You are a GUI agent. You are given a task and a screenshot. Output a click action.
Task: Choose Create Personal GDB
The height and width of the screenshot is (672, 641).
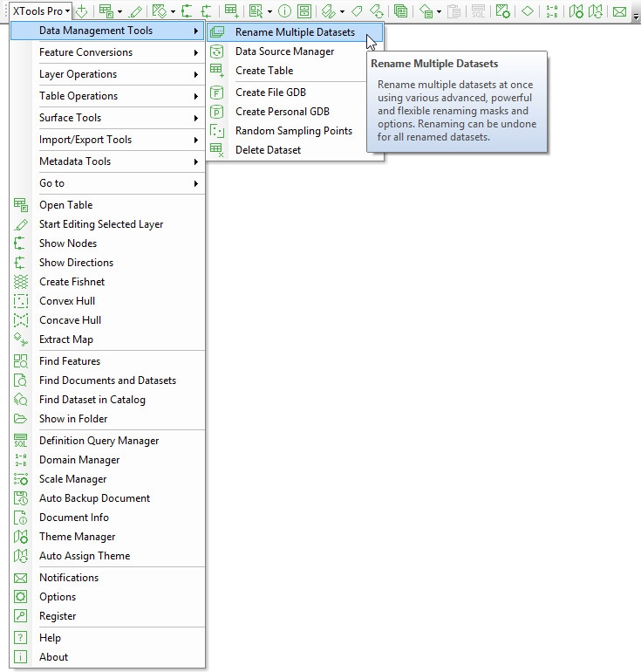pyautogui.click(x=295, y=112)
